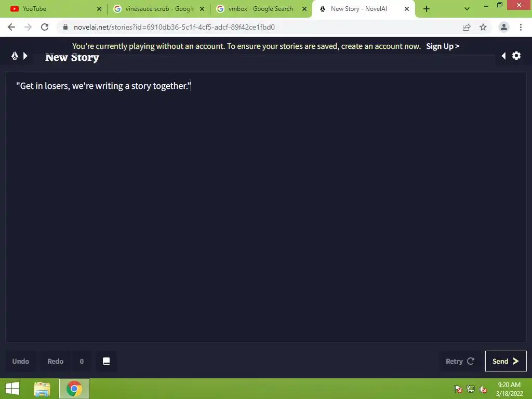This screenshot has height=399, width=532.
Task: Minimize the Chrome window
Action: 486,5
